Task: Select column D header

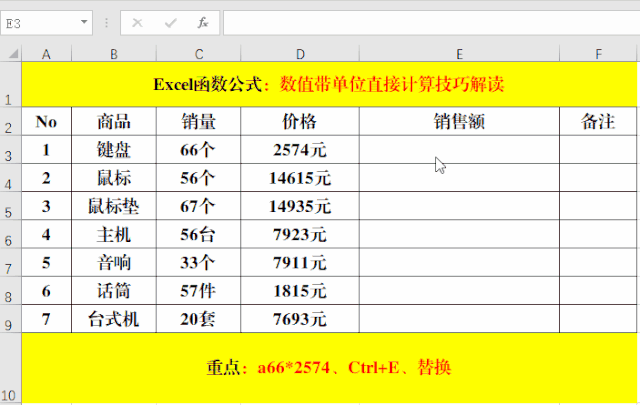Action: (300, 53)
